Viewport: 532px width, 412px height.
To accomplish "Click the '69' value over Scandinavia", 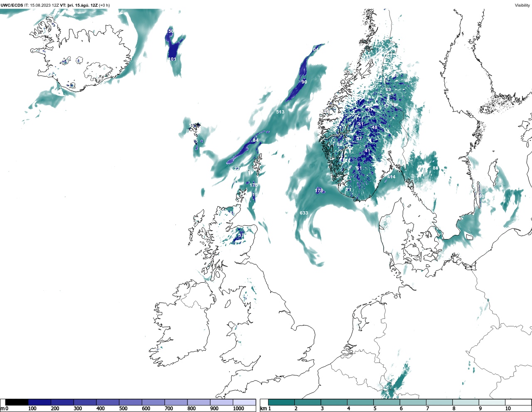I will pos(388,90).
